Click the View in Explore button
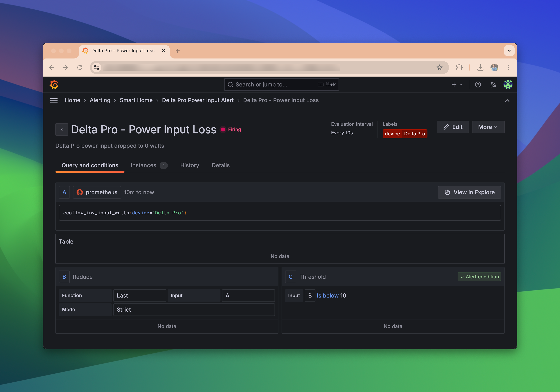Viewport: 560px width, 392px height. [x=469, y=192]
